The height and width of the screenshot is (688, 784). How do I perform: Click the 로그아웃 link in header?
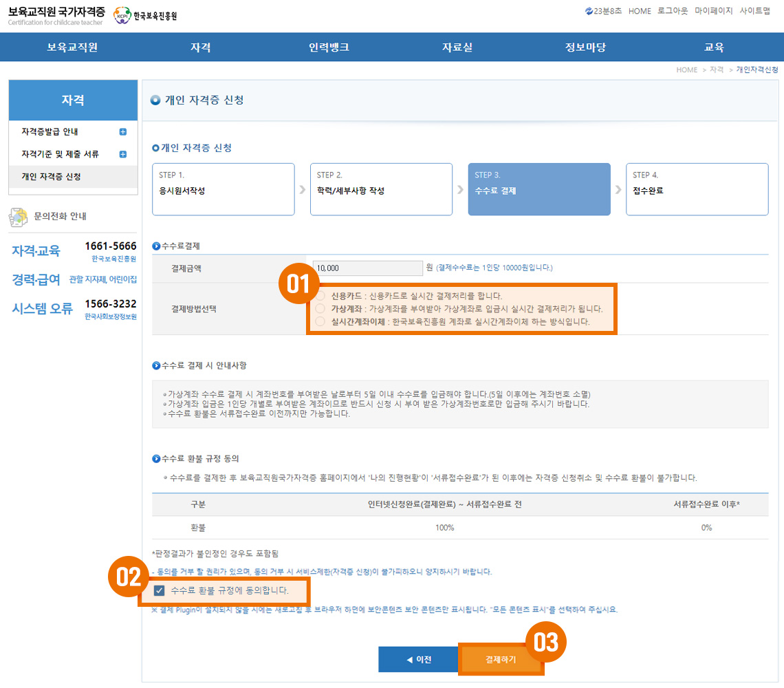coord(673,11)
